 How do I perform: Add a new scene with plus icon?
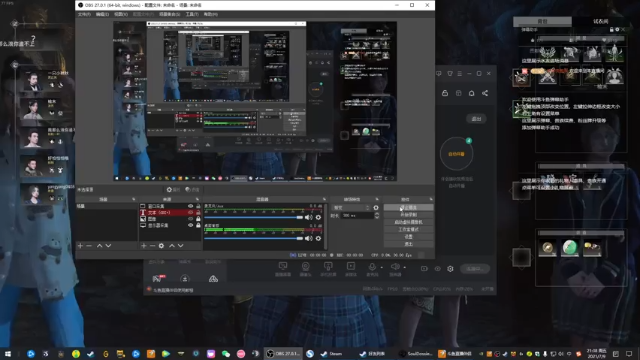(80, 246)
